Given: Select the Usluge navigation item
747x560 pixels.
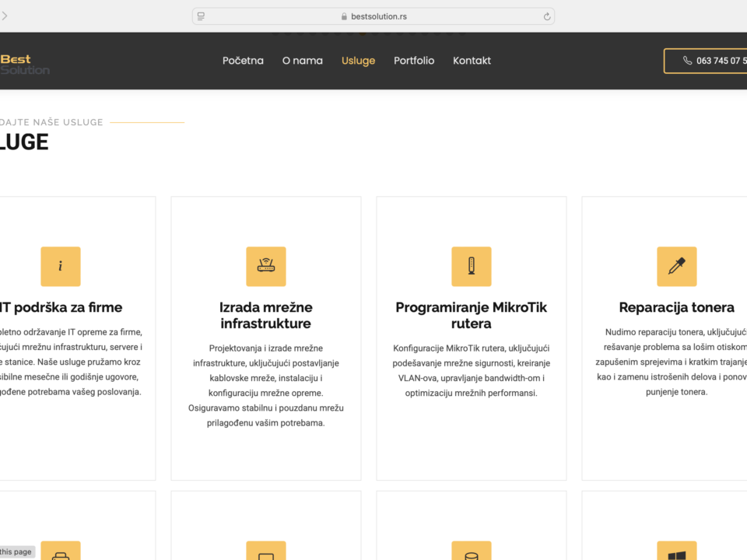Looking at the screenshot, I should [x=358, y=61].
